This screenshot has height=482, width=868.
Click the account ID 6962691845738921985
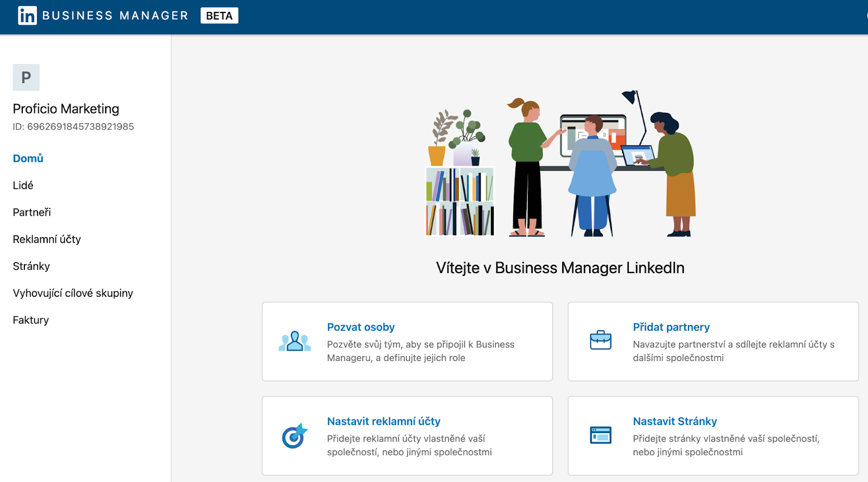click(73, 127)
